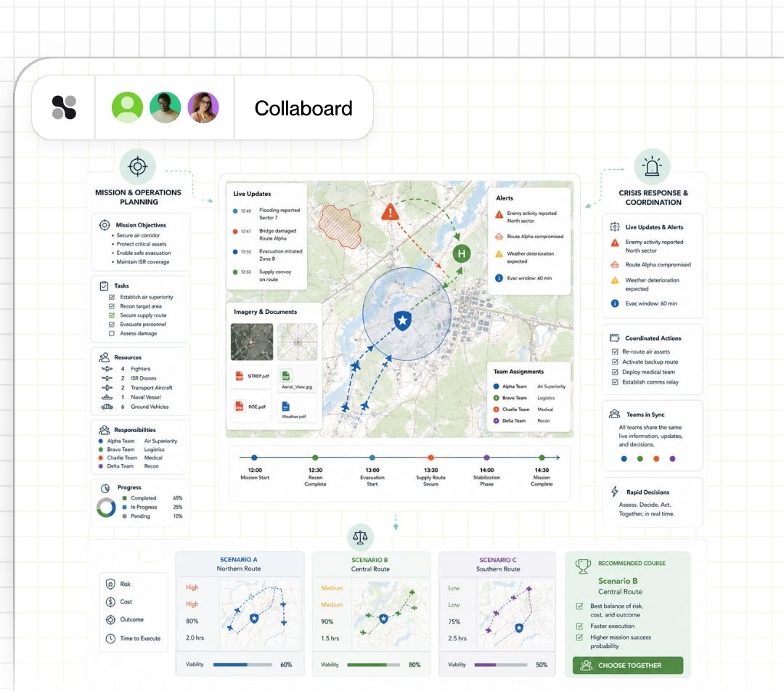
Task: Click the green H helipad marker
Action: [462, 253]
